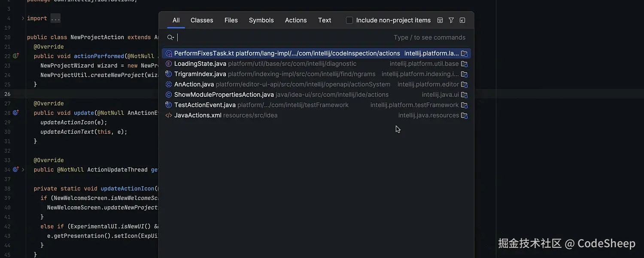Click enum icon next to LoadingState.java
644x258 pixels.
pos(169,64)
